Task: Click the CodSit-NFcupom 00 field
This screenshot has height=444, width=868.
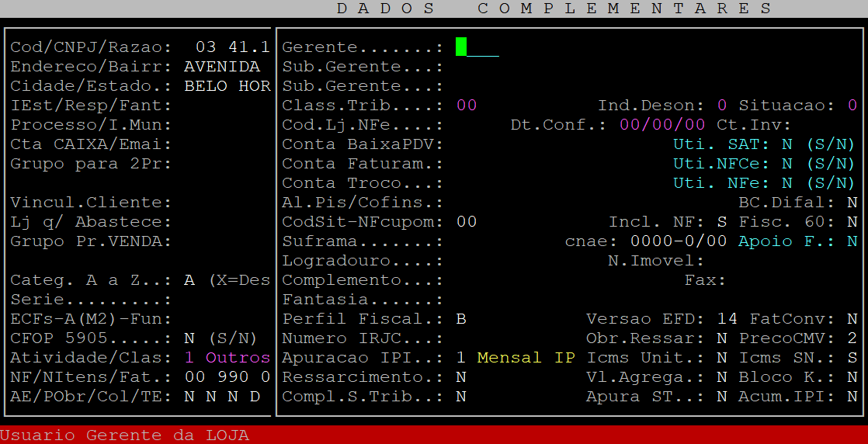Action: tap(467, 222)
